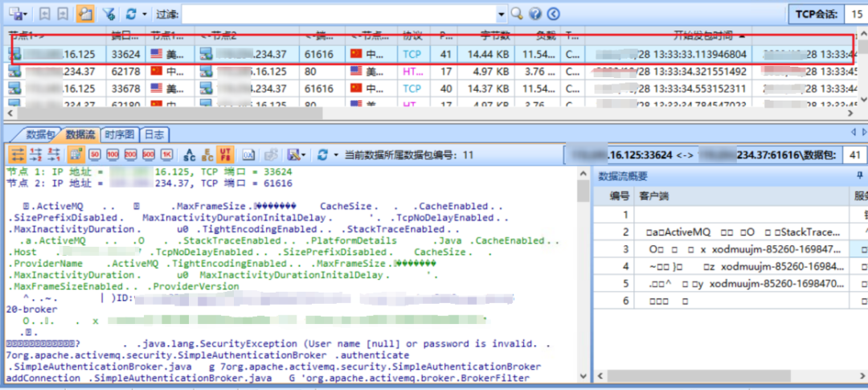Select the ASCII (A SC) encoding icon
Image resolution: width=868 pixels, height=390 pixels.
[190, 154]
